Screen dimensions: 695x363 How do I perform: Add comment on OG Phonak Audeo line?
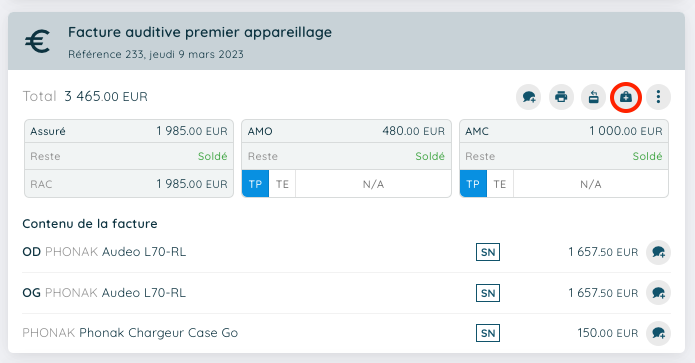tap(658, 293)
